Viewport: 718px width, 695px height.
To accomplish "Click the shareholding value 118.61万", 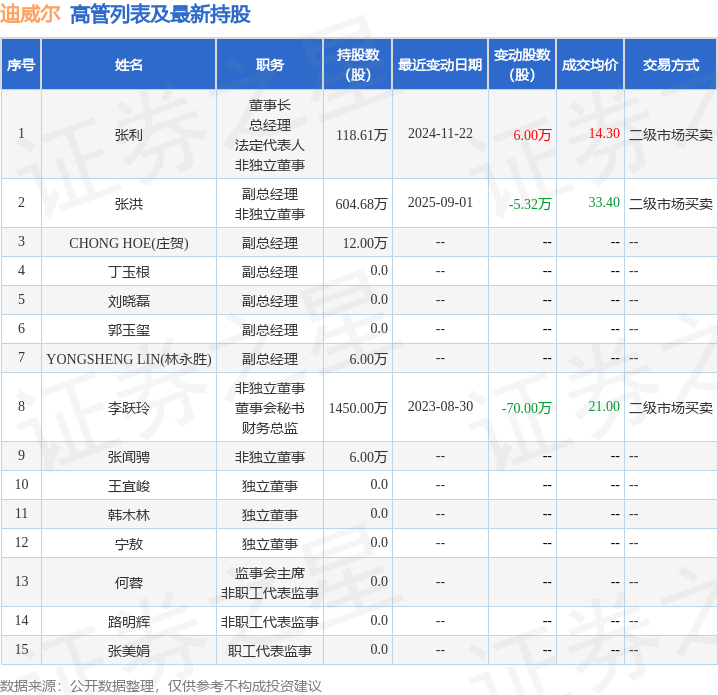I will (x=362, y=135).
